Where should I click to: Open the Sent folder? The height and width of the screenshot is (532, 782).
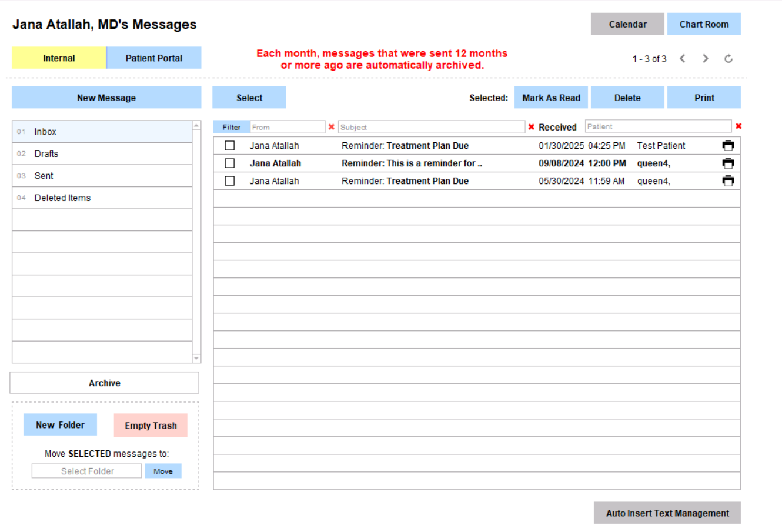(x=44, y=176)
